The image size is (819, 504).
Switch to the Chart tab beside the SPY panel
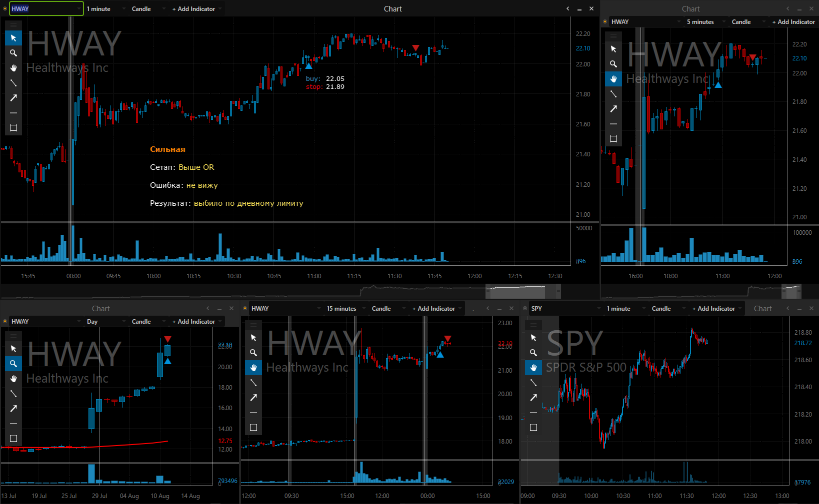pos(763,308)
